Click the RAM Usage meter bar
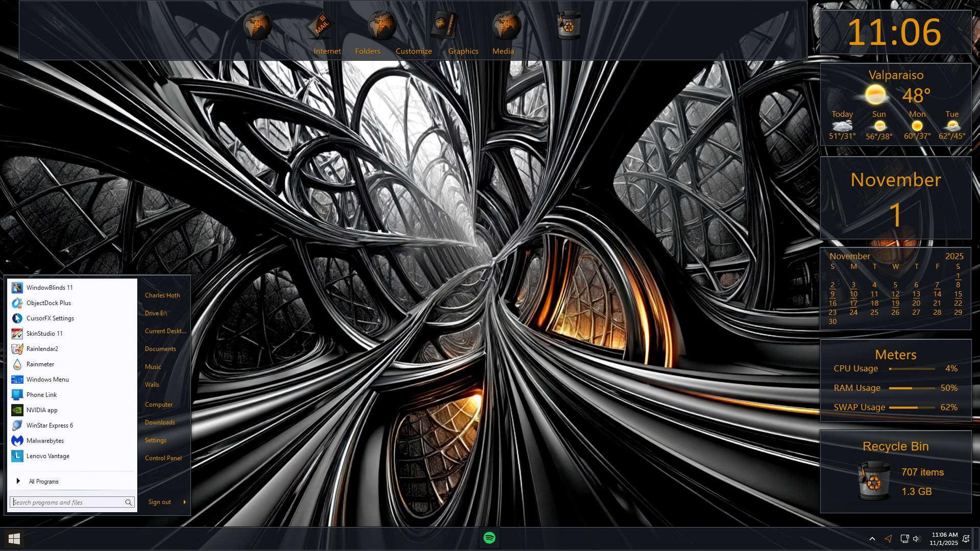 912,388
